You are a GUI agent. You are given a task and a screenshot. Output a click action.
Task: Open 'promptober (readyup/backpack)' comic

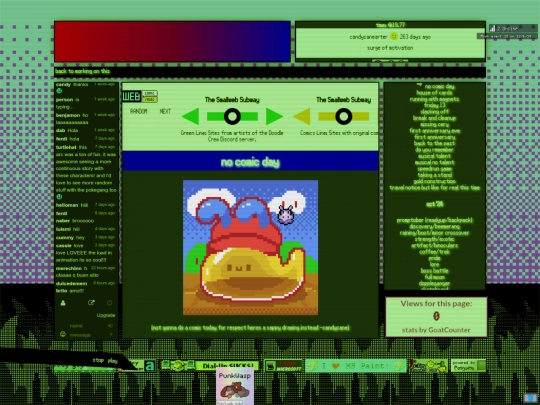[x=434, y=220]
